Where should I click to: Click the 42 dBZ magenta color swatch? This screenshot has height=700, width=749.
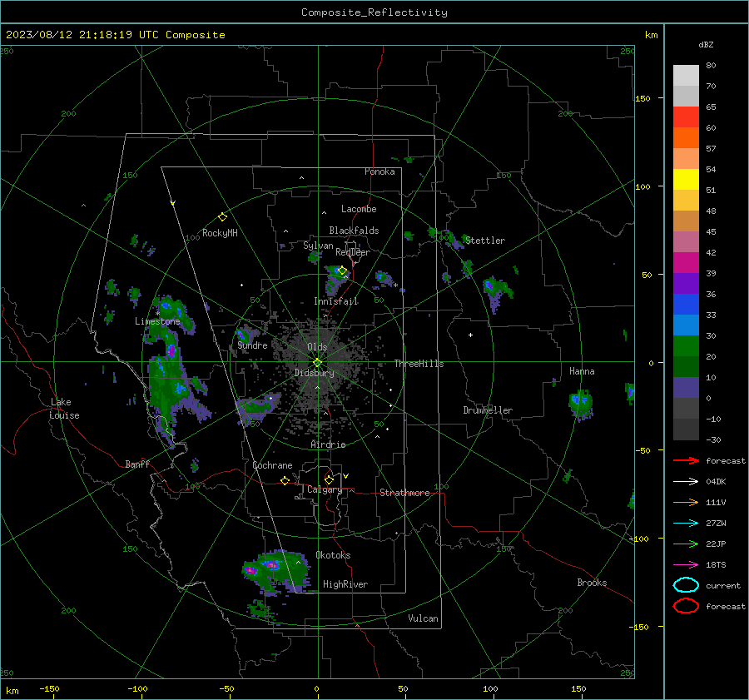point(686,262)
